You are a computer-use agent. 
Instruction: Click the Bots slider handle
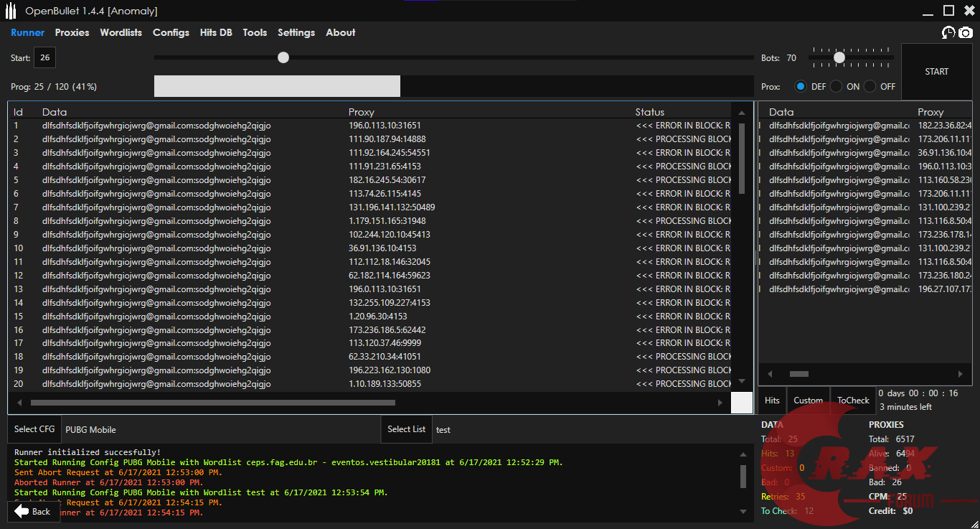coord(839,57)
